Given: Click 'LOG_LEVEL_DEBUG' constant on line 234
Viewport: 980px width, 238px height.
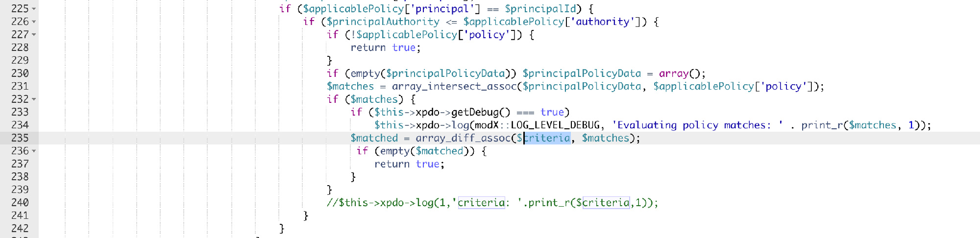Looking at the screenshot, I should [555, 125].
